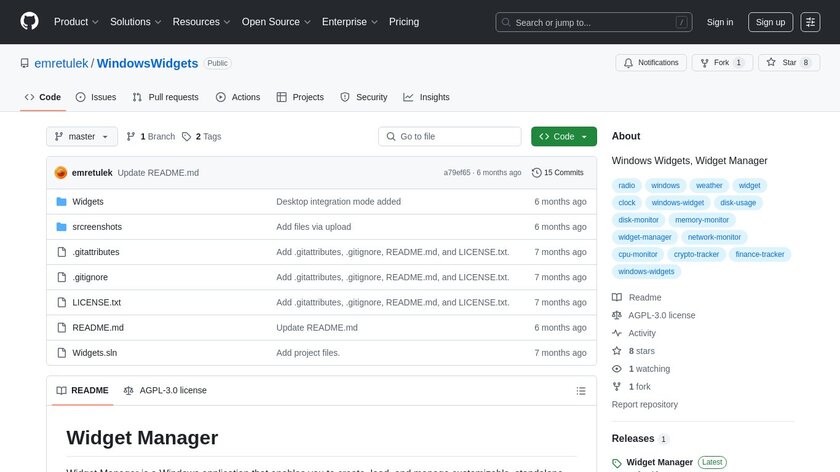The height and width of the screenshot is (472, 840).
Task: Open the green Code dropdown
Action: 564,137
